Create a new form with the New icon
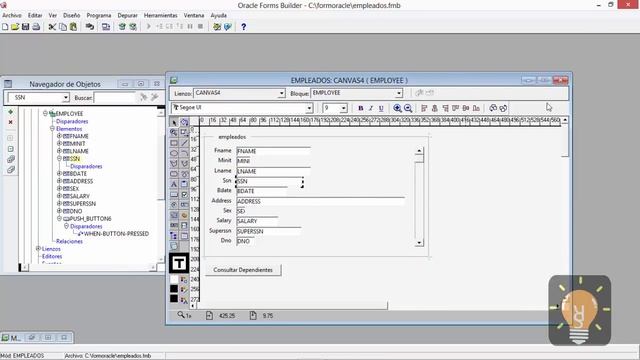 pos(5,27)
